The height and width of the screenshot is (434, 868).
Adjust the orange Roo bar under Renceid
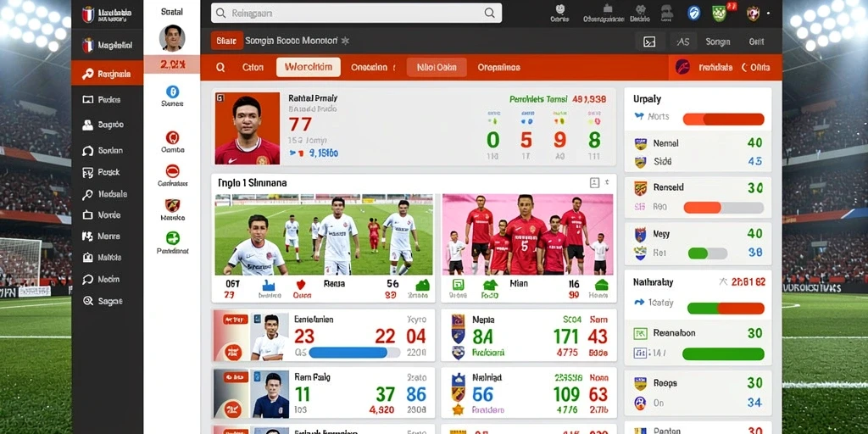[723, 208]
